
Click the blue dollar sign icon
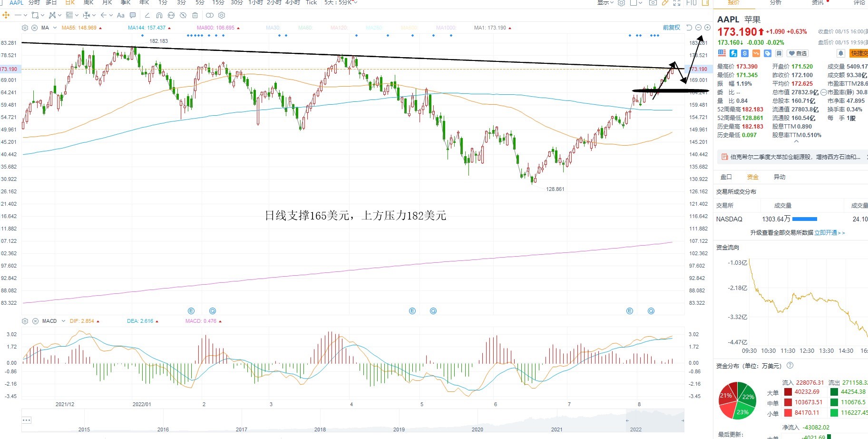click(x=745, y=53)
